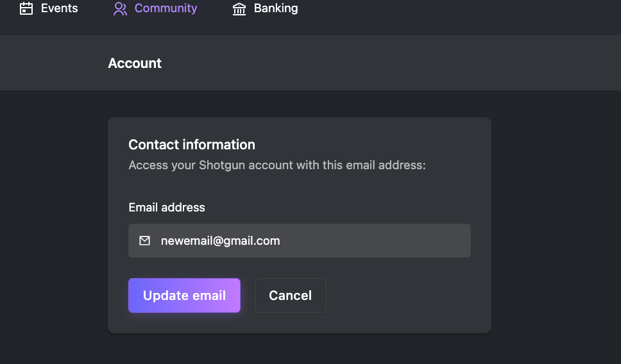
Task: Click the Shotgun account description text
Action: (277, 165)
